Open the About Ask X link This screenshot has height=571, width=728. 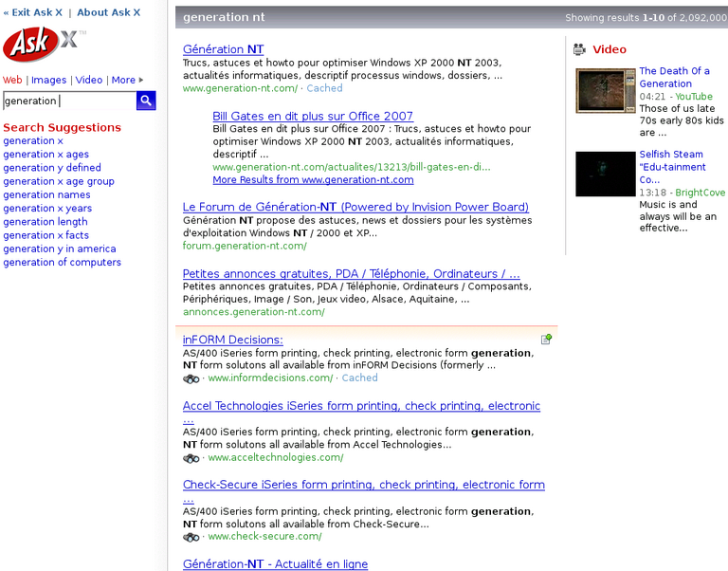pyautogui.click(x=109, y=12)
